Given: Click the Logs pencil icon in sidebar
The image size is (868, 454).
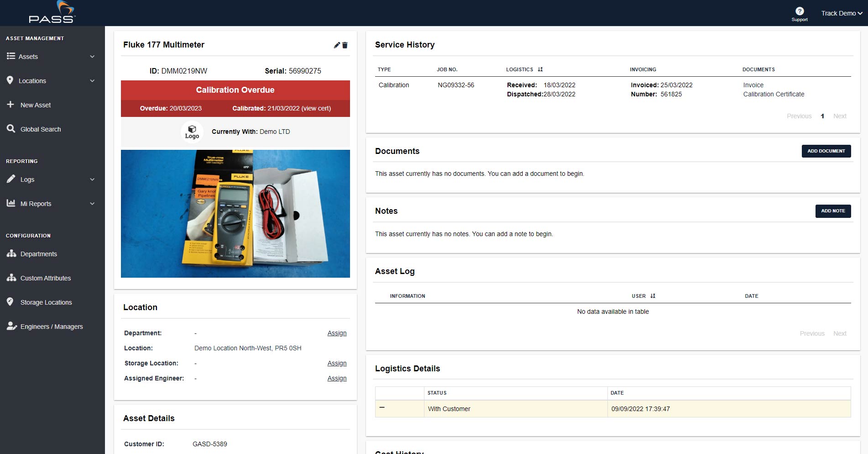Looking at the screenshot, I should pyautogui.click(x=11, y=179).
